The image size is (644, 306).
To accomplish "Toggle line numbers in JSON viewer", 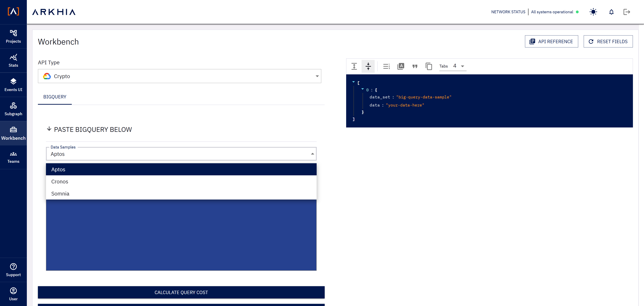I will 387,66.
